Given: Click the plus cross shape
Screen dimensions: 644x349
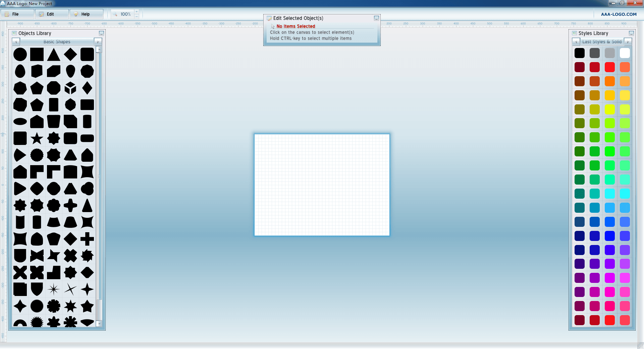Looking at the screenshot, I should (x=87, y=239).
